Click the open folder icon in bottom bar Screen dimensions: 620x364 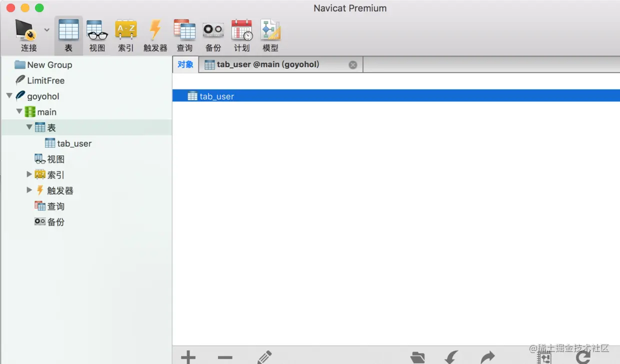click(417, 358)
